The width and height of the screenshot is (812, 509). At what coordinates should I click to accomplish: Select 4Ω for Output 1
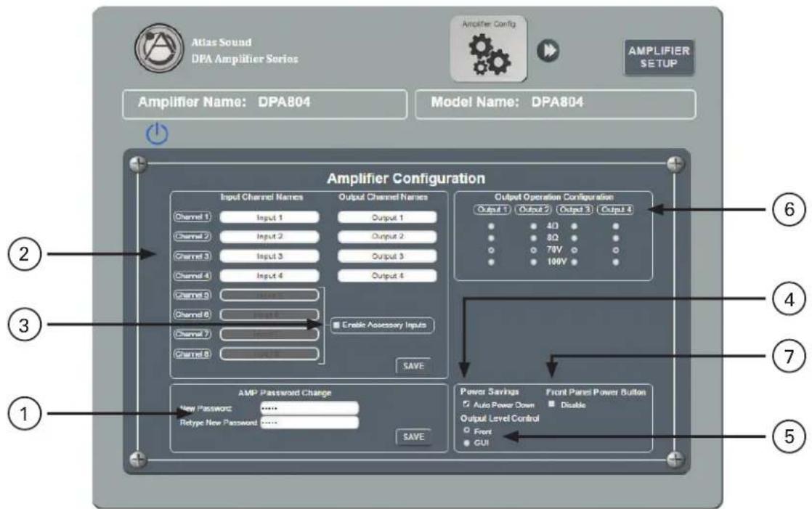tap(492, 227)
